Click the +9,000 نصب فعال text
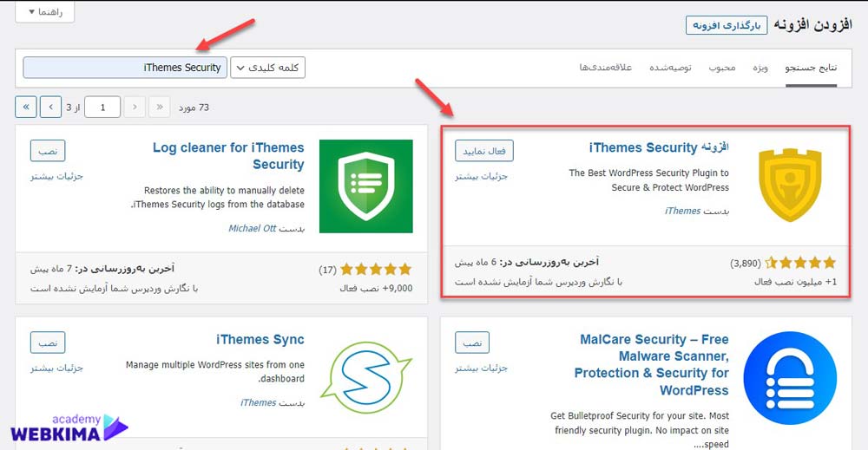Image resolution: width=868 pixels, height=450 pixels. pyautogui.click(x=376, y=289)
